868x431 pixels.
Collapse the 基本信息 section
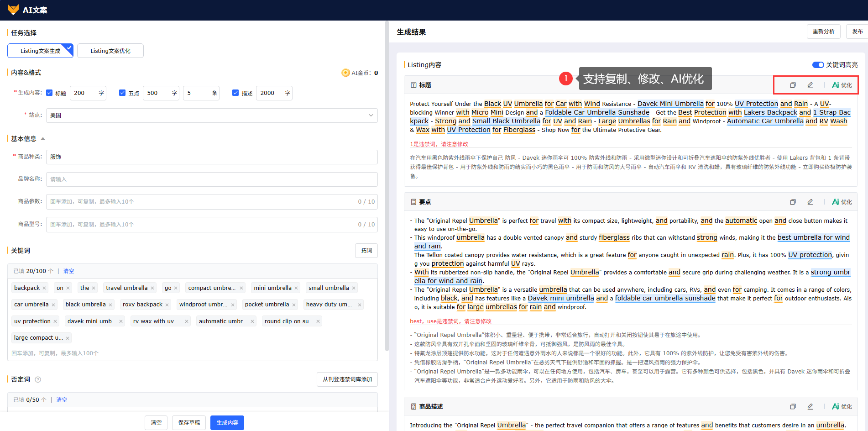point(43,139)
